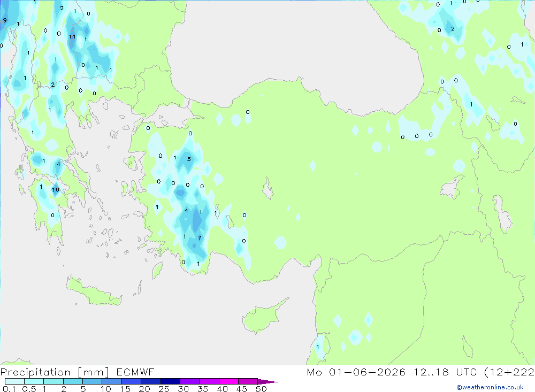
Task: Select the 35–40 mm legend color swatch
Action: pyautogui.click(x=209, y=381)
